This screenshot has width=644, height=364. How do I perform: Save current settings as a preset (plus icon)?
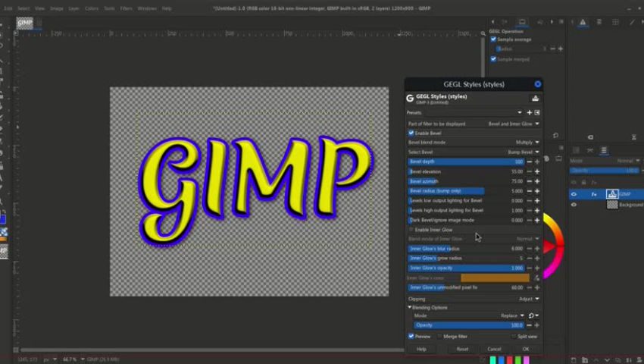(530, 112)
